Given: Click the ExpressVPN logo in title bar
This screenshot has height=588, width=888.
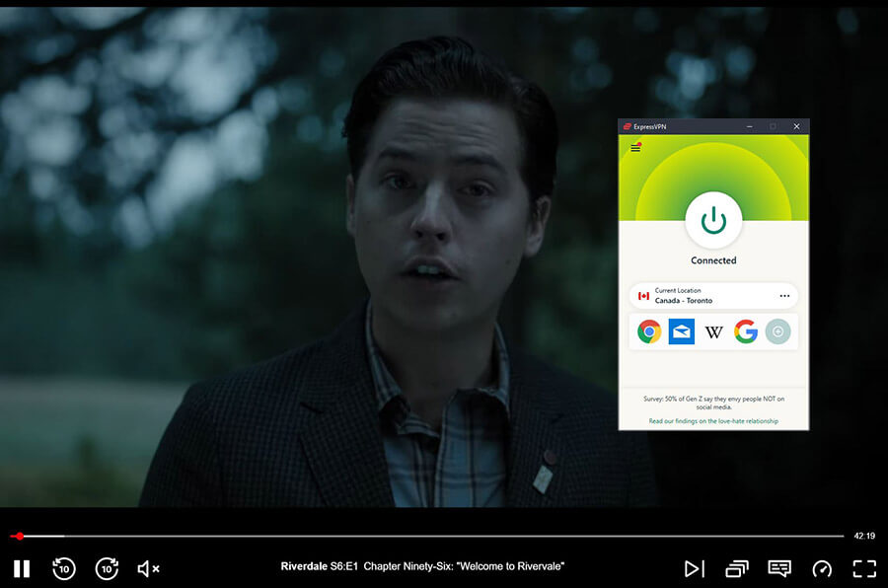Looking at the screenshot, I should pyautogui.click(x=627, y=126).
